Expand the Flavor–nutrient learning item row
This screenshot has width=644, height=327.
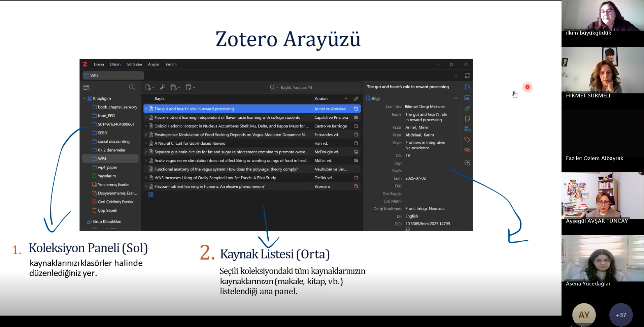pyautogui.click(x=146, y=118)
